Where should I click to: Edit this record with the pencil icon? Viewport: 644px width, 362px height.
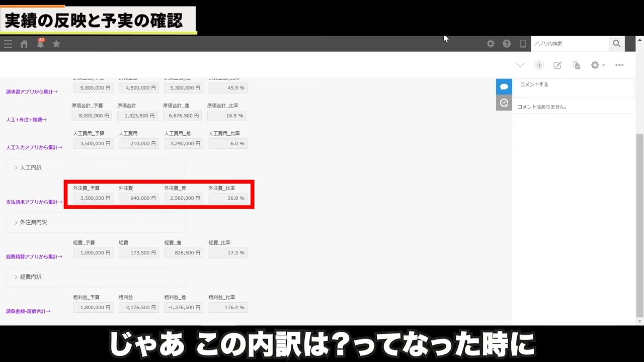pos(557,65)
